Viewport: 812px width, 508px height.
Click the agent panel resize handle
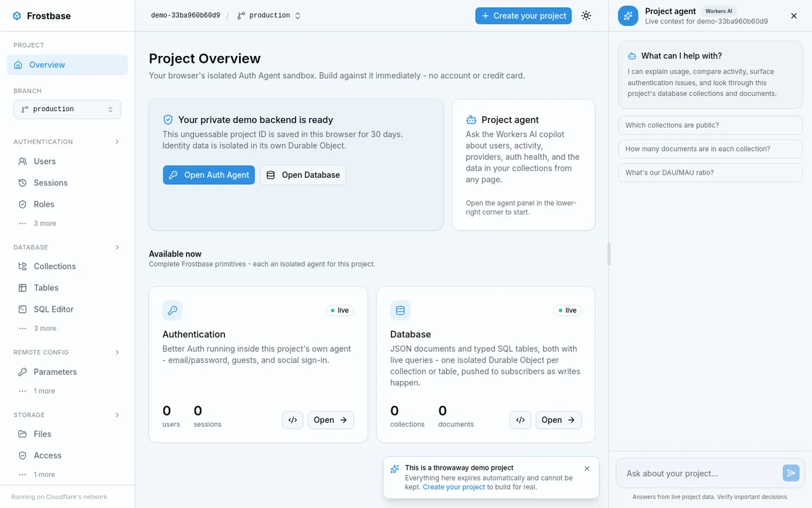(609, 254)
